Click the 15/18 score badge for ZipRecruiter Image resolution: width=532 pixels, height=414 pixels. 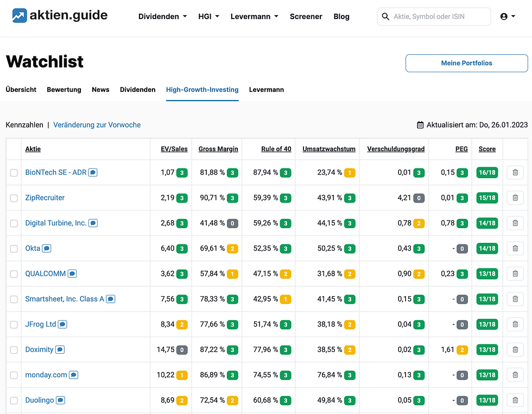tap(487, 198)
